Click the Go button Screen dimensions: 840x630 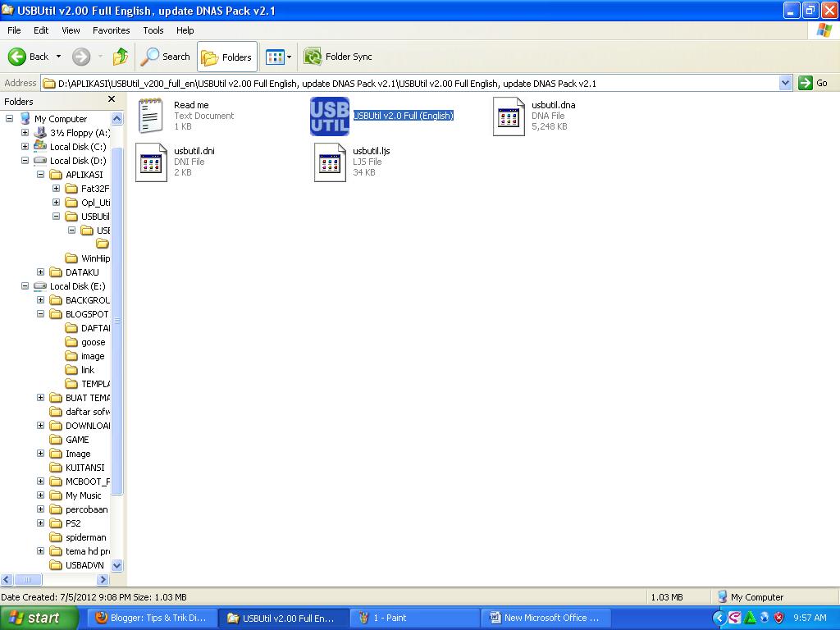813,83
